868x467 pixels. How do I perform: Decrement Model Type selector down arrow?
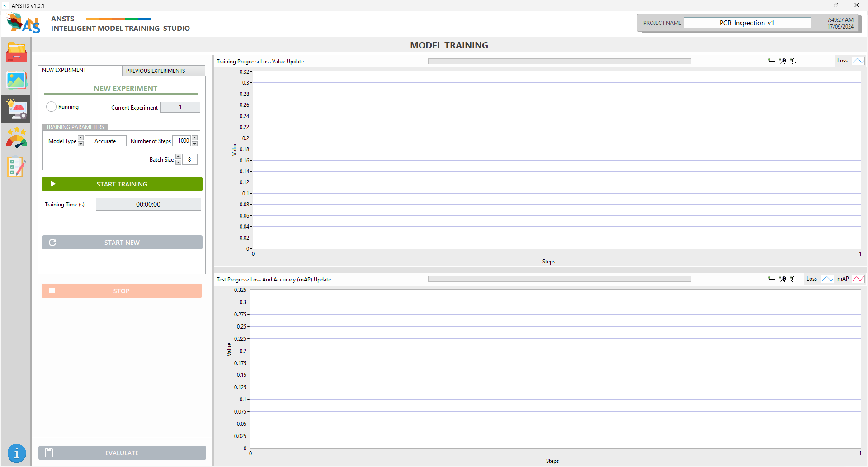80,144
